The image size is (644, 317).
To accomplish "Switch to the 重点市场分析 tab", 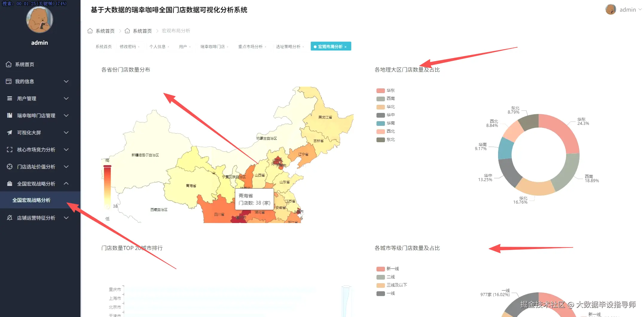I will pyautogui.click(x=250, y=47).
